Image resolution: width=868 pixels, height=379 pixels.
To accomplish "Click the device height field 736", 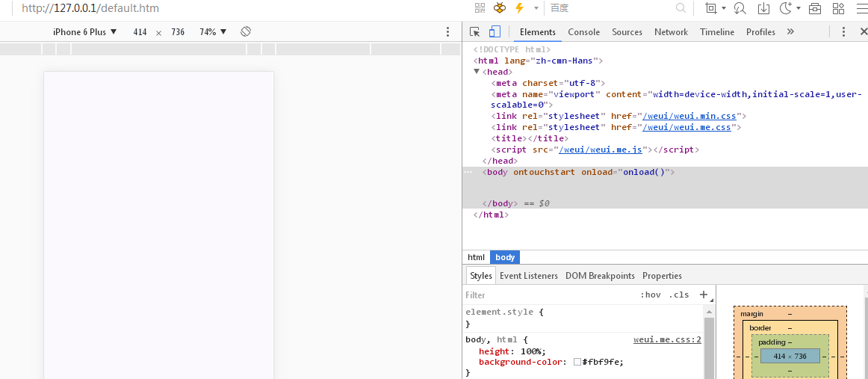I will click(x=178, y=32).
